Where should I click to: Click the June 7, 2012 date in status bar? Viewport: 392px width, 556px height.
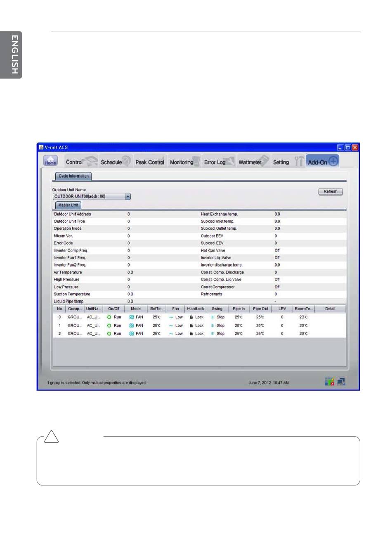pyautogui.click(x=260, y=383)
